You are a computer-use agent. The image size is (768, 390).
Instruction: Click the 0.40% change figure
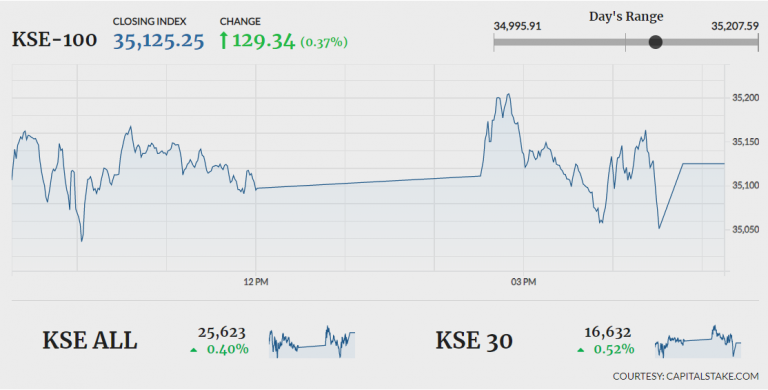pos(228,349)
